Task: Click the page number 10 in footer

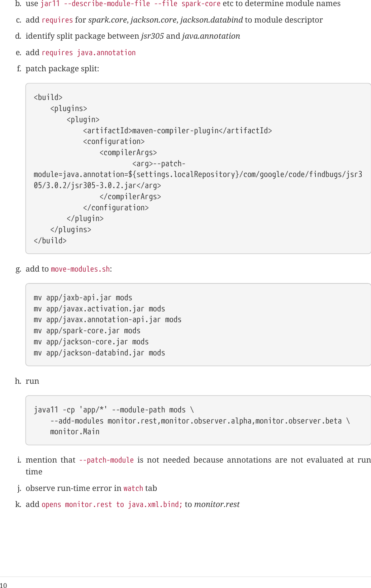Action: point(4,585)
